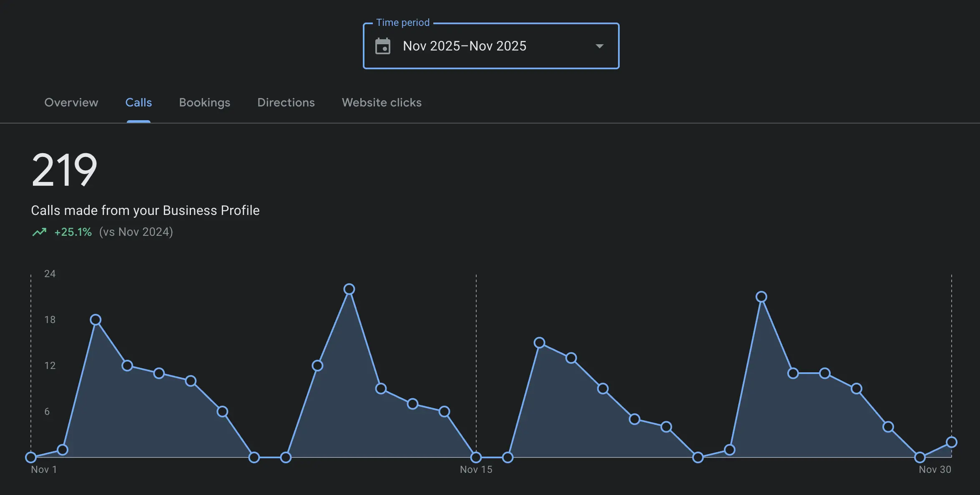This screenshot has height=495, width=980.
Task: Click the second-highest peak in late November
Action: click(761, 297)
